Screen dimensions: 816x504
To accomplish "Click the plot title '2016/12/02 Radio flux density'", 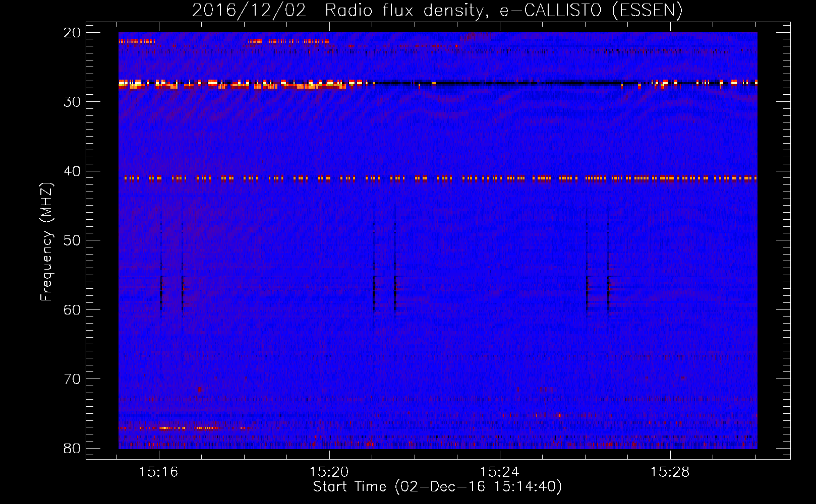I will [x=437, y=10].
